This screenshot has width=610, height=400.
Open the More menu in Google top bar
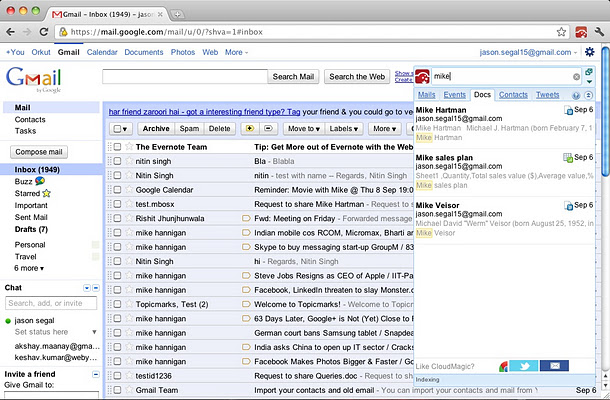[236, 52]
